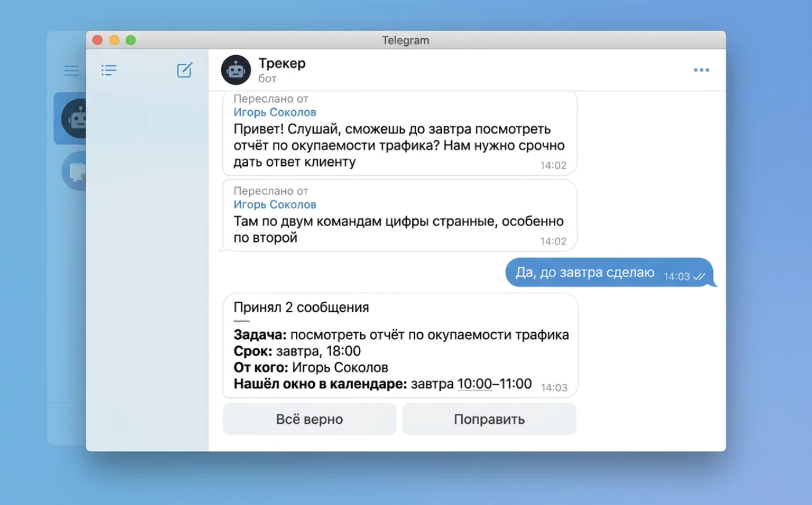
Task: Open the chat list filter icon
Action: tap(109, 70)
